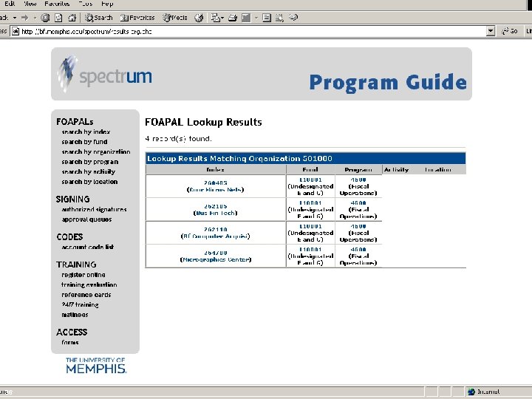Open program 4600 in the BF Computer Acquisi row
The width and height of the screenshot is (532, 399).
tap(358, 226)
